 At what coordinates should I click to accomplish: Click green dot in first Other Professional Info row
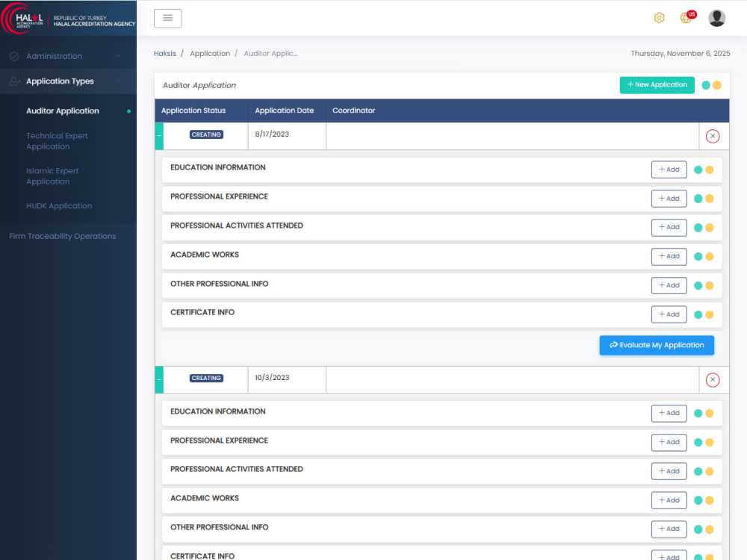(x=698, y=286)
